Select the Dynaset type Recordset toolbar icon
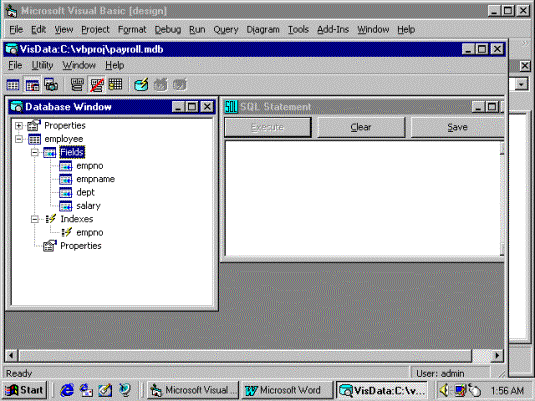 32,85
